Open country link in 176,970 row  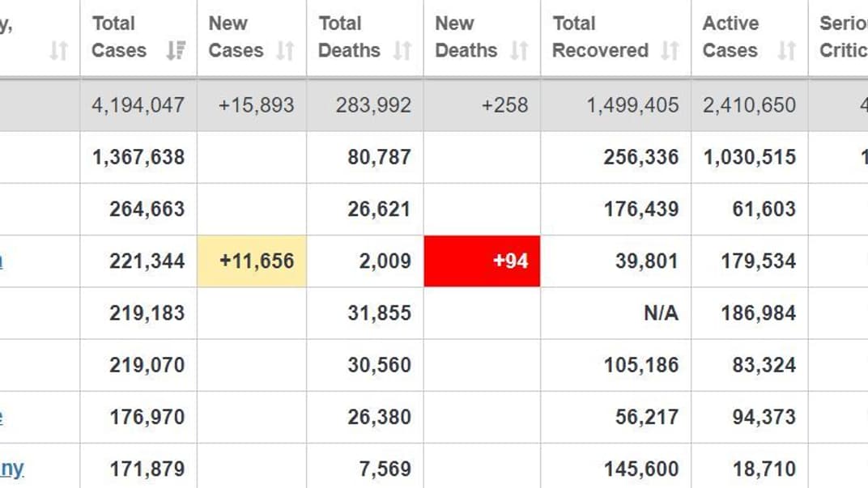point(1,417)
